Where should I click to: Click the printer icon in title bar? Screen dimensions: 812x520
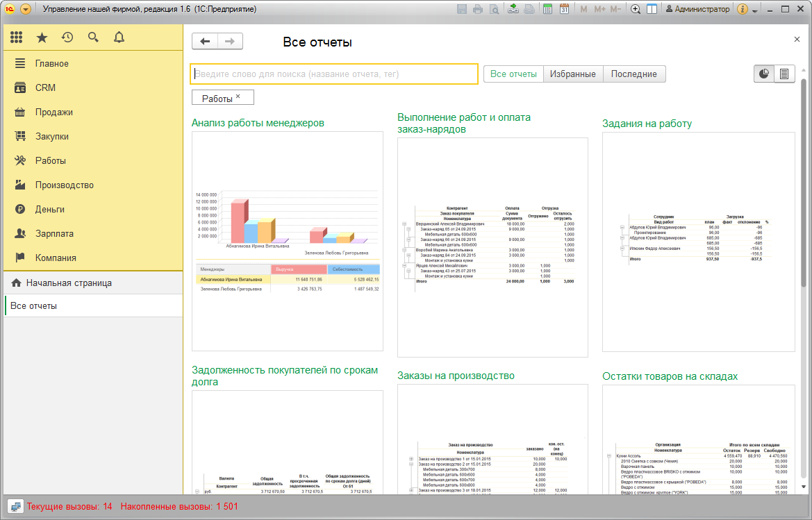478,9
